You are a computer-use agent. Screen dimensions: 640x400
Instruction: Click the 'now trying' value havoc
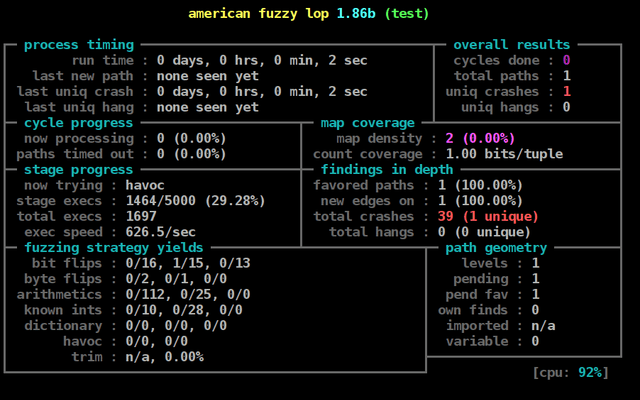145,185
